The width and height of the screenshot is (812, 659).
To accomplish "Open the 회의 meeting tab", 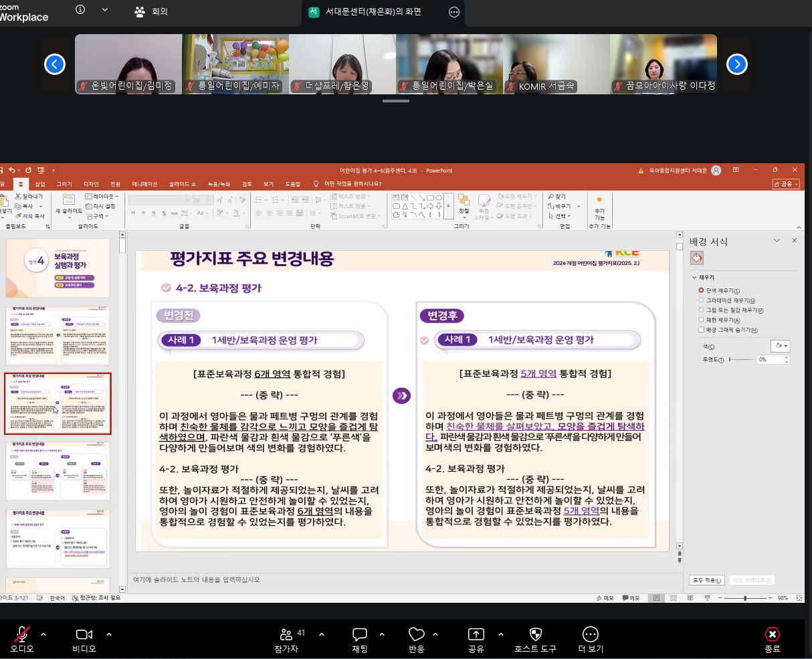I will pos(152,11).
